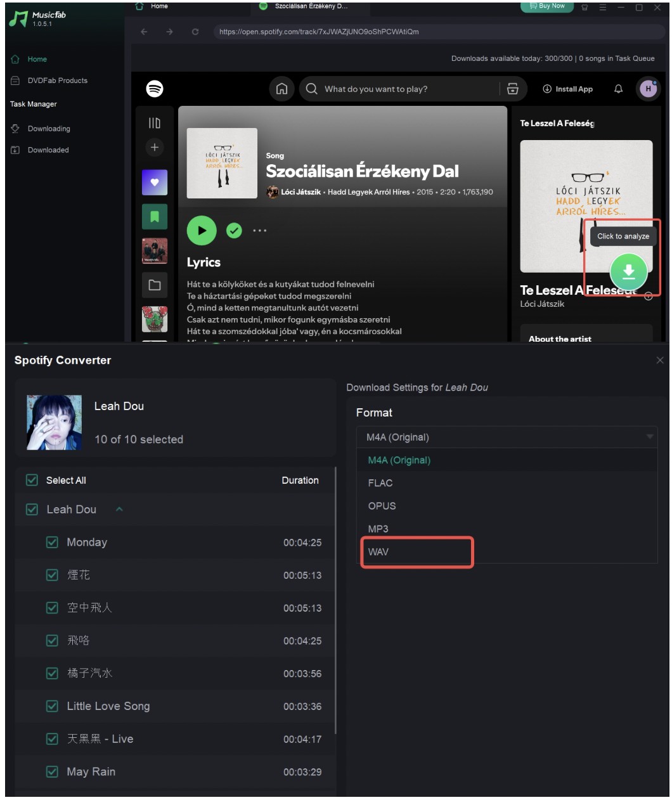Viewport: 672px width, 800px height.
Task: Reload the page with the refresh icon
Action: click(195, 32)
